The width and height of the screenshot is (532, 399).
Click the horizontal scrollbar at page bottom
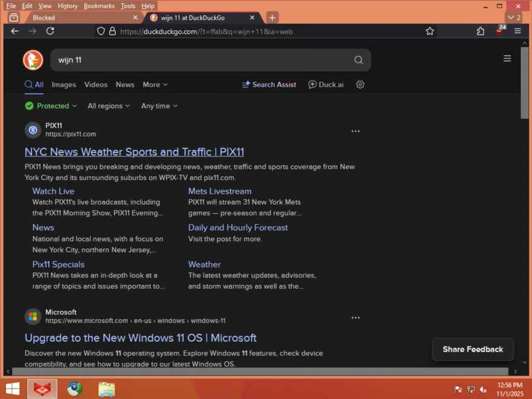[260, 371]
